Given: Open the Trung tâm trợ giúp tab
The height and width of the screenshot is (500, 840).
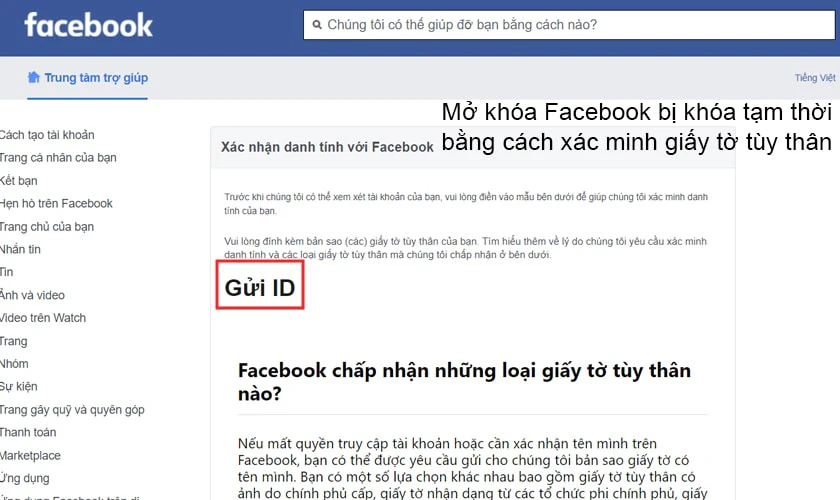Looking at the screenshot, I should click(x=88, y=78).
